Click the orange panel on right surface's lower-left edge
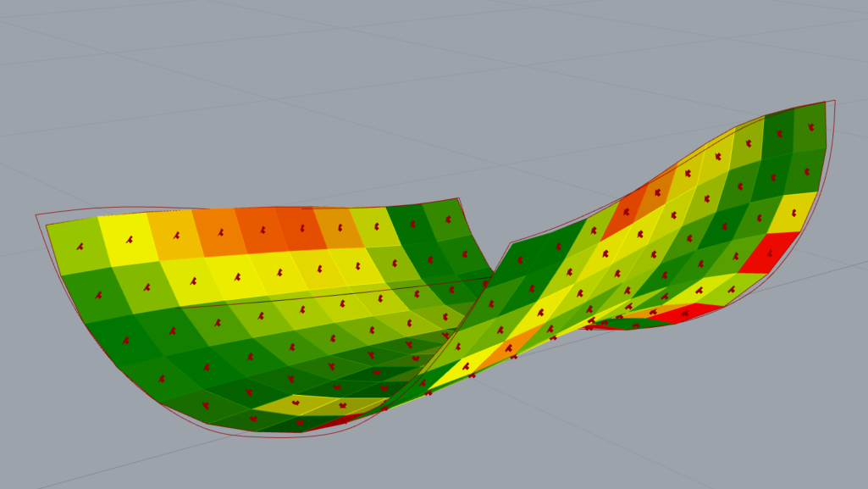 pos(508,346)
